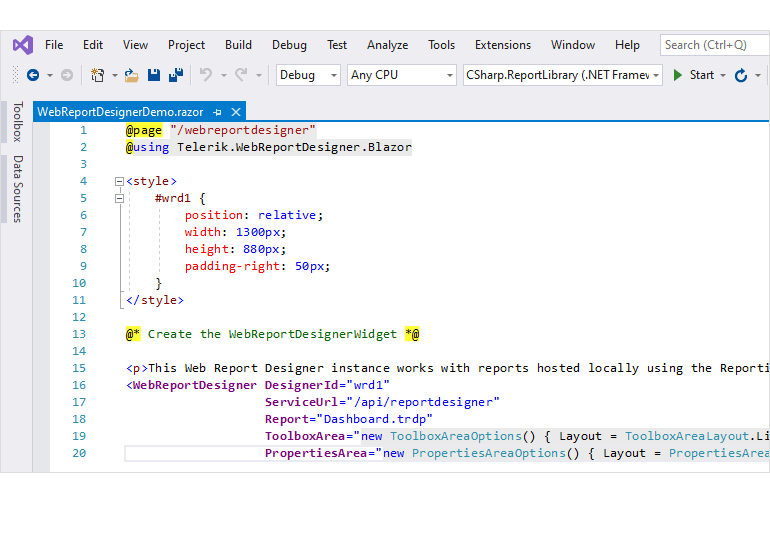
Task: Expand the Data Sources side panel tab
Action: click(17, 189)
